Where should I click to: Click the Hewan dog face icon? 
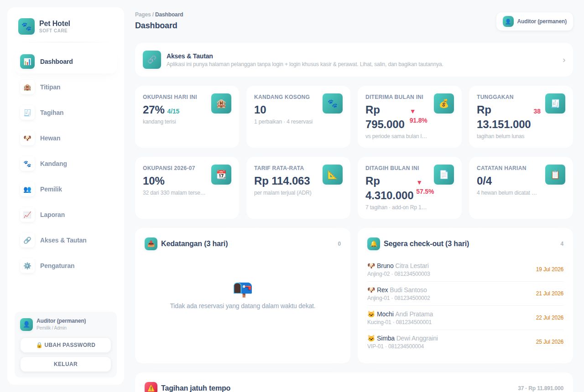[x=27, y=138]
